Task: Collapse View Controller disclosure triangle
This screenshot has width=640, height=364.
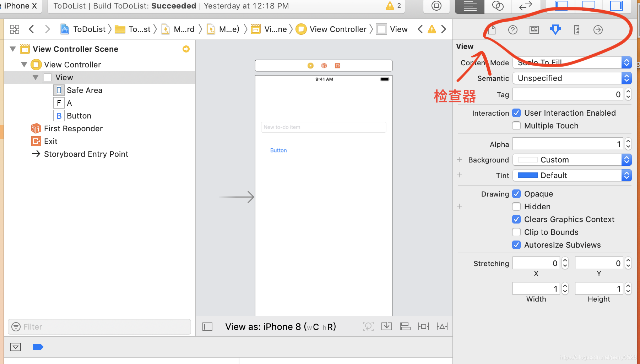Action: (24, 65)
